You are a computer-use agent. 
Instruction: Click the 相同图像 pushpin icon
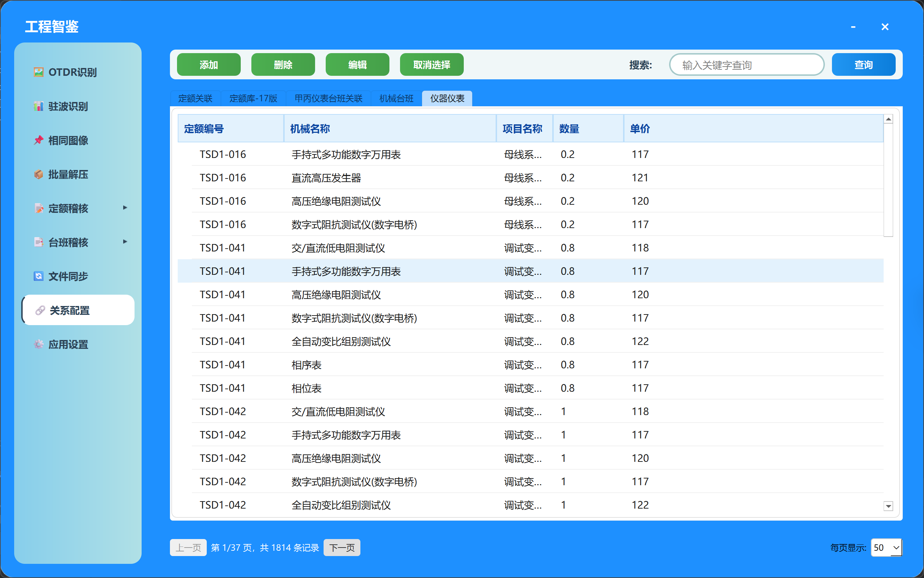[x=38, y=140]
